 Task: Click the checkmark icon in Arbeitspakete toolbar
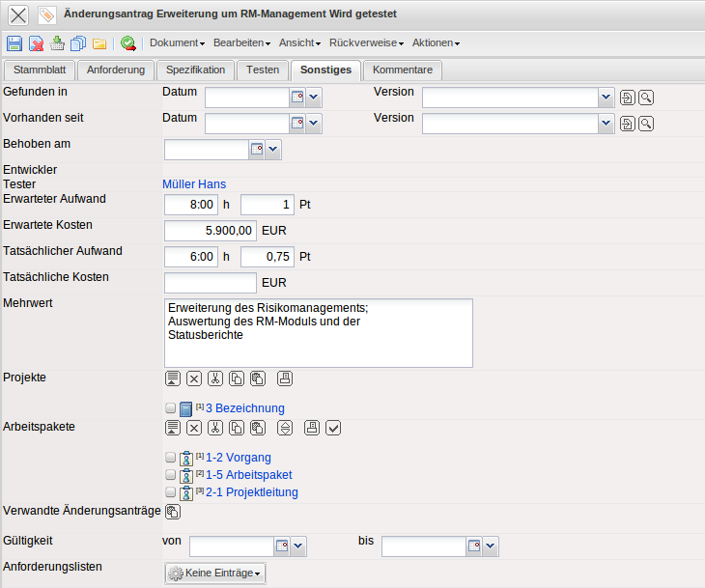coord(333,428)
